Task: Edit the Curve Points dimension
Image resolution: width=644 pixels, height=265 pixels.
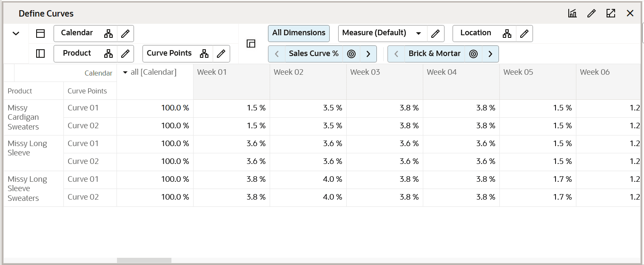Action: (x=221, y=54)
